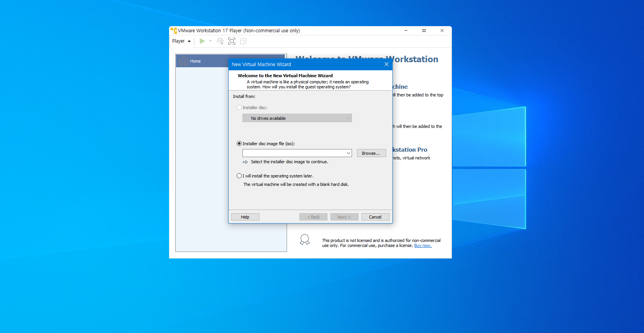644x333 pixels.
Task: Click the 'Install from:' label
Action: [x=244, y=96]
